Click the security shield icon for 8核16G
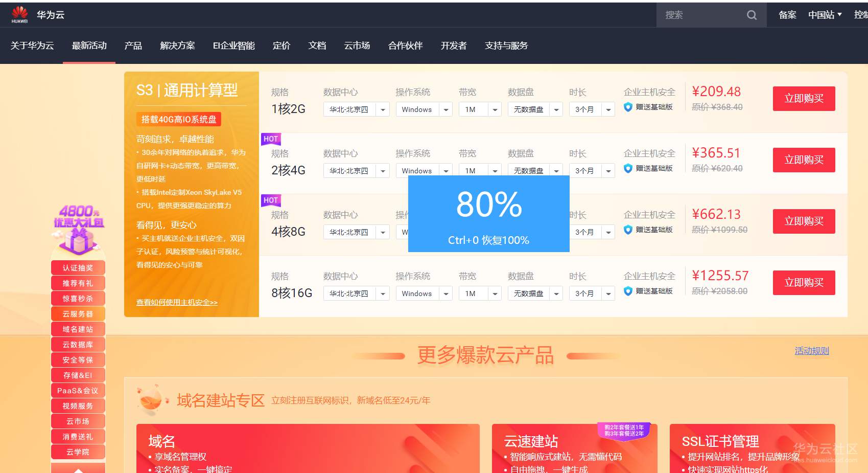The image size is (868, 473). 628,291
